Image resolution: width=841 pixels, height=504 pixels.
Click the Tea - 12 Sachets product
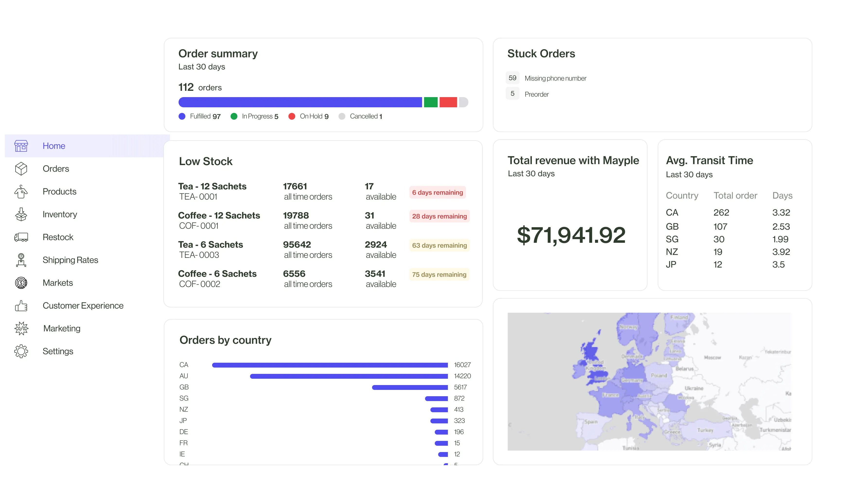tap(212, 186)
